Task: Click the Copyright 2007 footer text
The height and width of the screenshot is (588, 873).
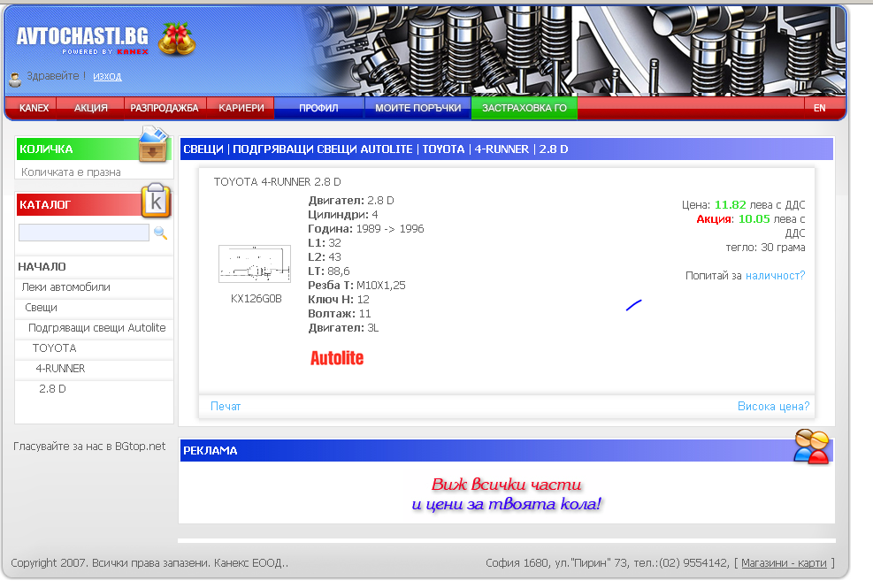Action: coord(149,563)
